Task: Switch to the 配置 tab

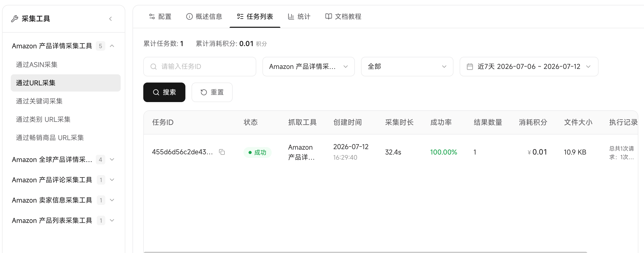Action: click(x=160, y=17)
